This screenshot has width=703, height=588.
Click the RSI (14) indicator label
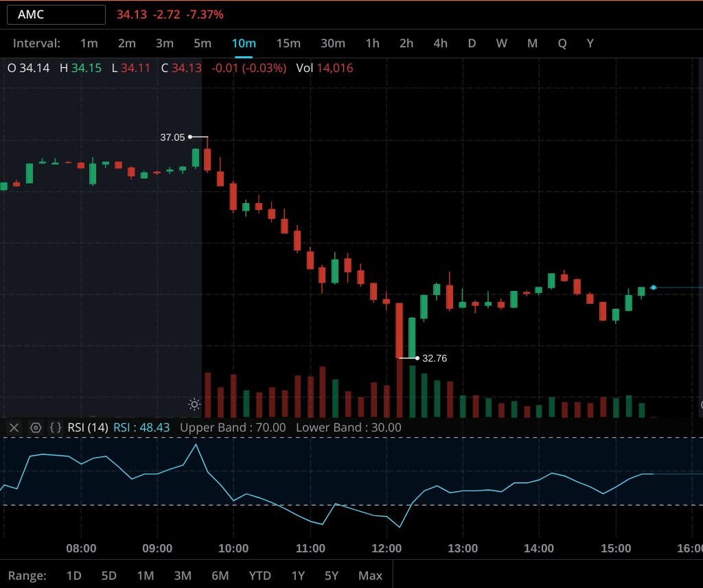coord(87,427)
